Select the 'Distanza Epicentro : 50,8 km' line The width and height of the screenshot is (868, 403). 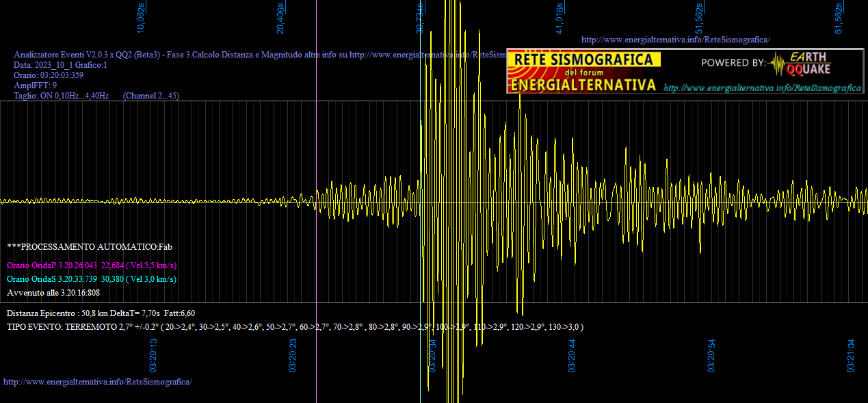pos(101,313)
